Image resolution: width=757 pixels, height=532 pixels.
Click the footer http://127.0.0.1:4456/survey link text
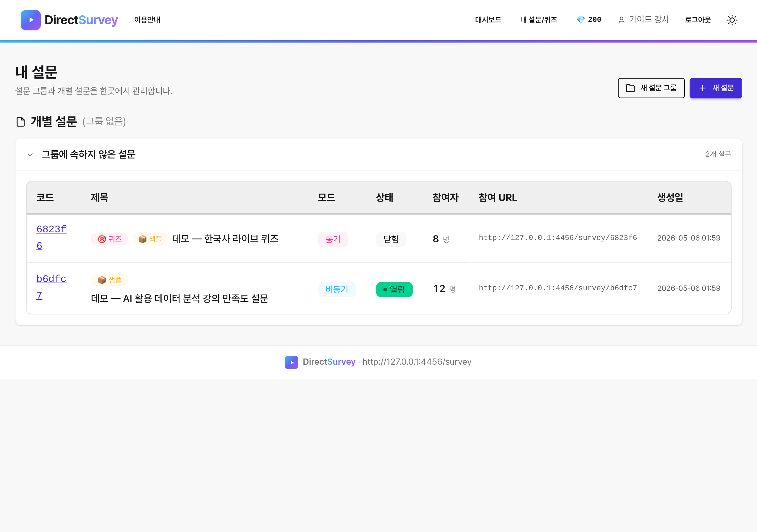coord(417,362)
